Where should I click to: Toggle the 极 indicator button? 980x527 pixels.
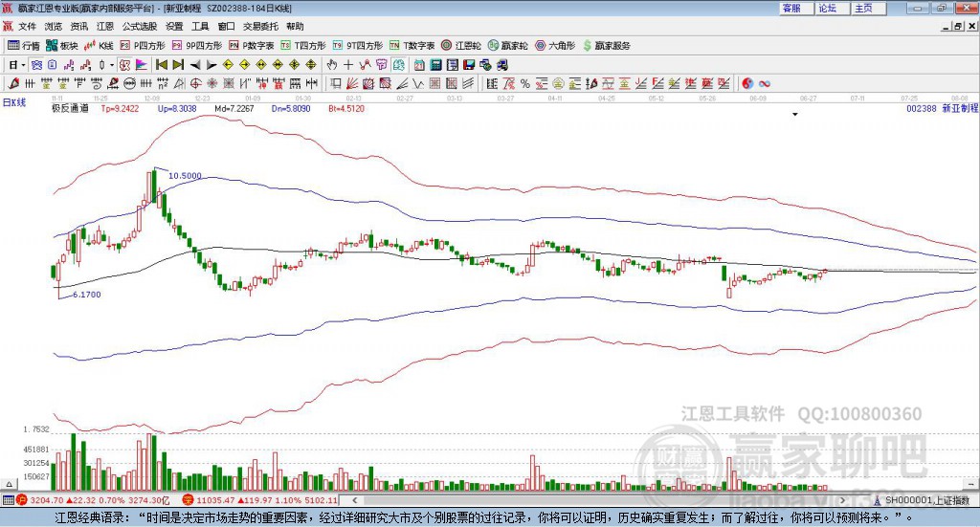(x=125, y=65)
